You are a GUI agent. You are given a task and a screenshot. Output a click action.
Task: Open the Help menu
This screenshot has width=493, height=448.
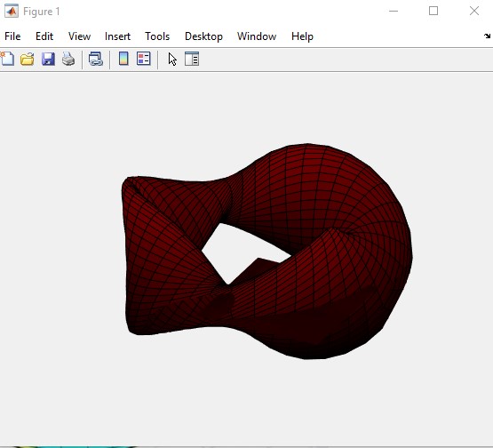302,36
